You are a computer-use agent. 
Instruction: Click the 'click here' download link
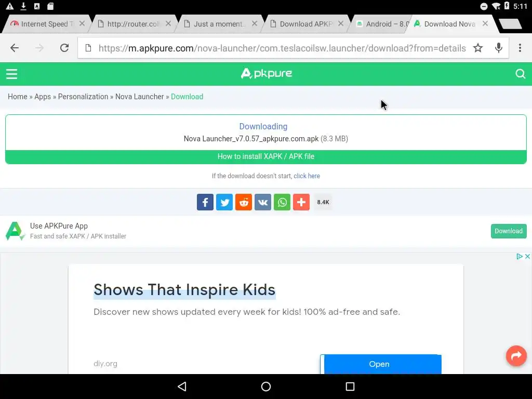[307, 176]
